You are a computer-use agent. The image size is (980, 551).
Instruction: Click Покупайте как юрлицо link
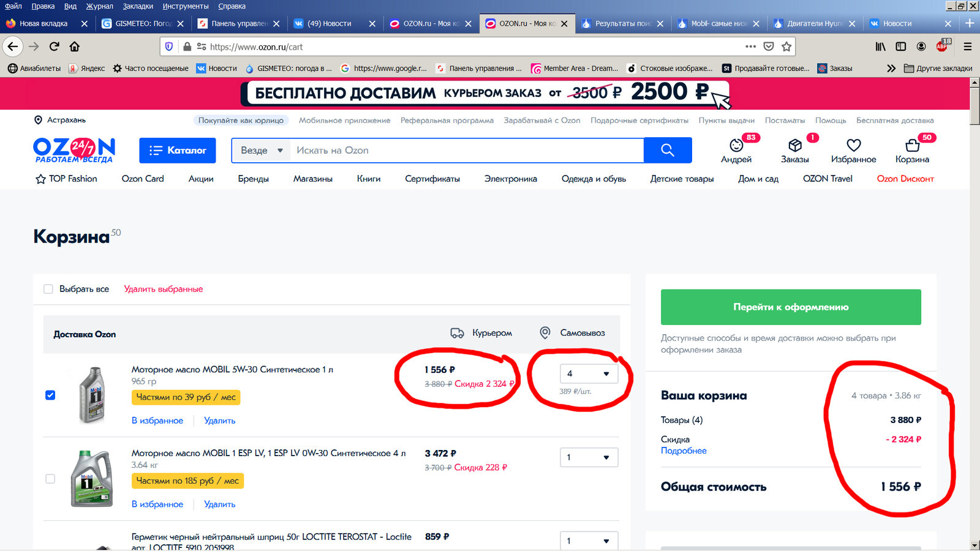241,120
